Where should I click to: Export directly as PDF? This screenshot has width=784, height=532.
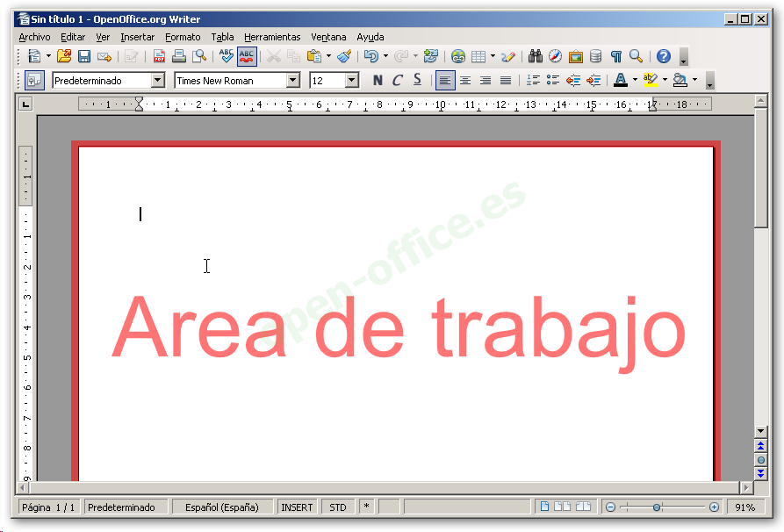pos(159,56)
